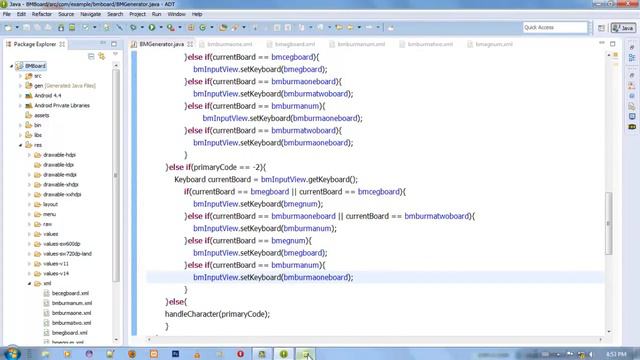Open the Help menu
Viewport: 640px width, 360px height.
pyautogui.click(x=197, y=14)
